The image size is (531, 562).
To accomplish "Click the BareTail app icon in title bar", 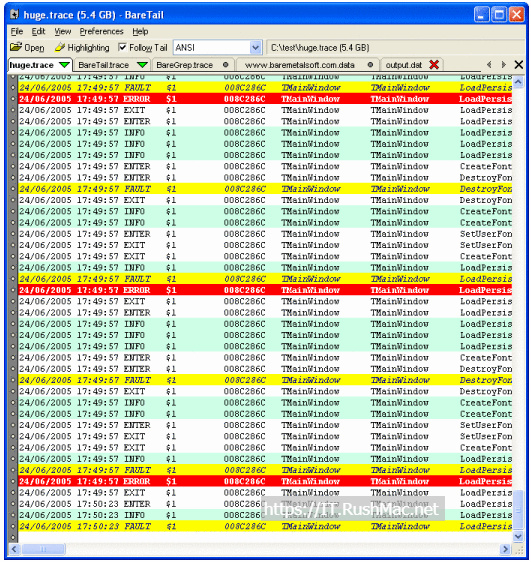I will click(15, 15).
